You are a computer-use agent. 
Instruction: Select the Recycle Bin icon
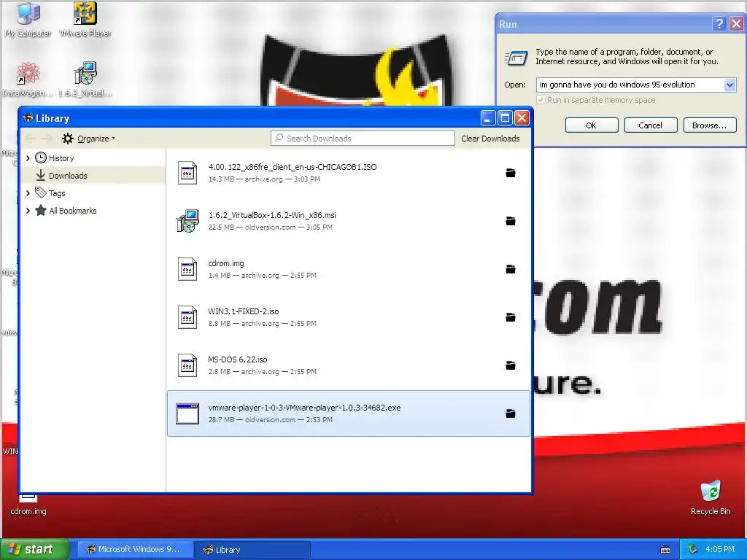(x=711, y=497)
